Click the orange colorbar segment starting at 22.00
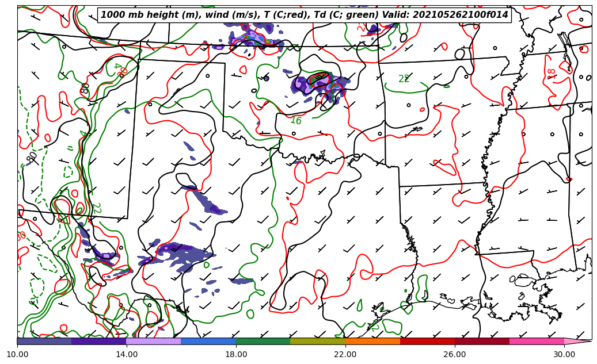 pos(372,341)
